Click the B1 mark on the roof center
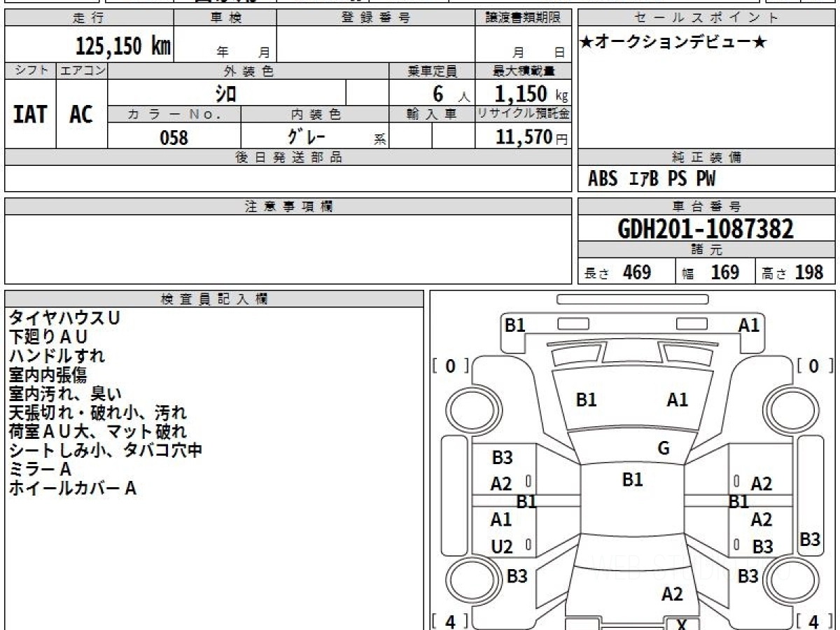The image size is (840, 630). point(632,479)
